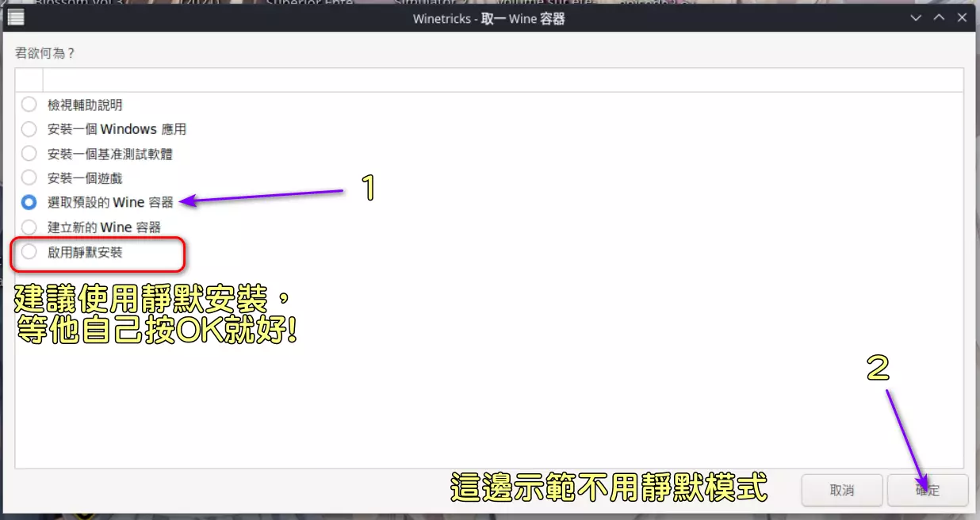Screen dimensions: 980x520
Task: Click the 君欲何為？ prompt text
Action: point(45,53)
